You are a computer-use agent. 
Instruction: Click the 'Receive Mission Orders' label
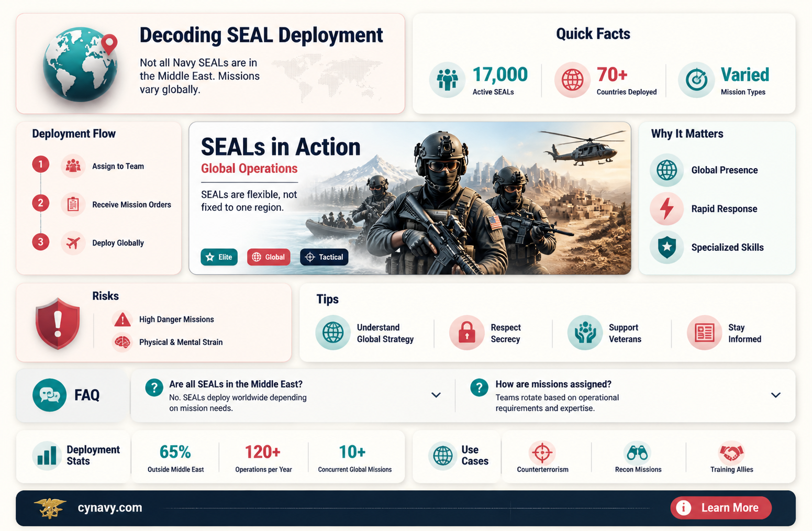(131, 205)
